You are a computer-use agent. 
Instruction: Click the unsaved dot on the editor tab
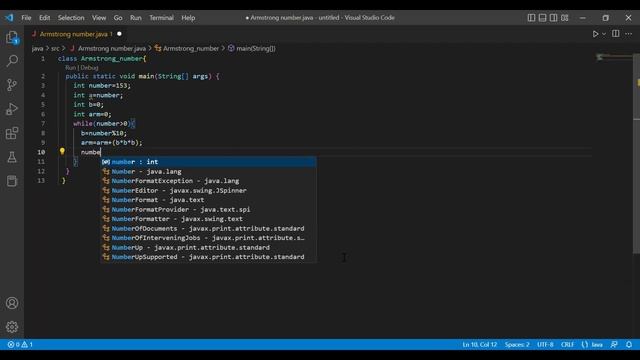tap(119, 34)
